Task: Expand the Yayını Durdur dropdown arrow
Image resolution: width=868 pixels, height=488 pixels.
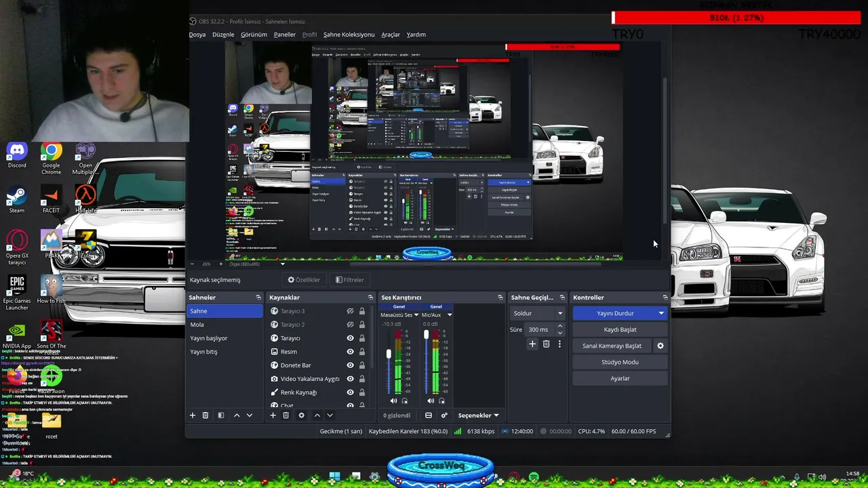Action: (661, 313)
